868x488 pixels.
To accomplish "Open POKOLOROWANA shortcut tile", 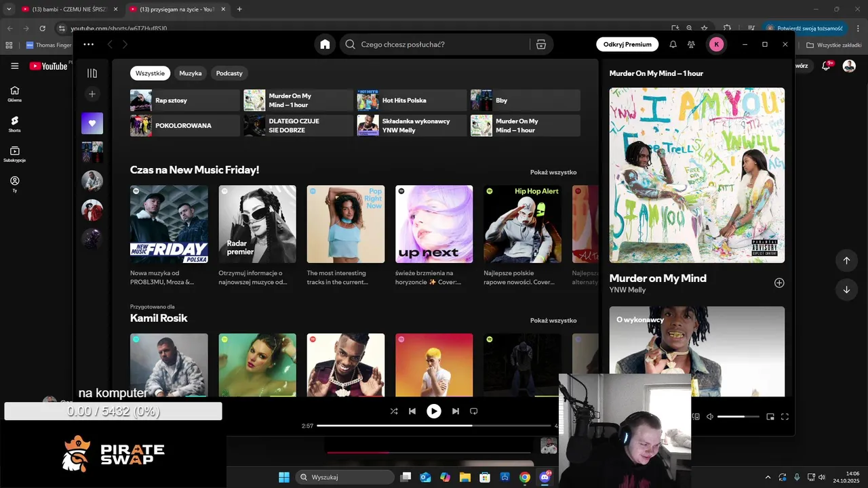I will click(x=185, y=125).
